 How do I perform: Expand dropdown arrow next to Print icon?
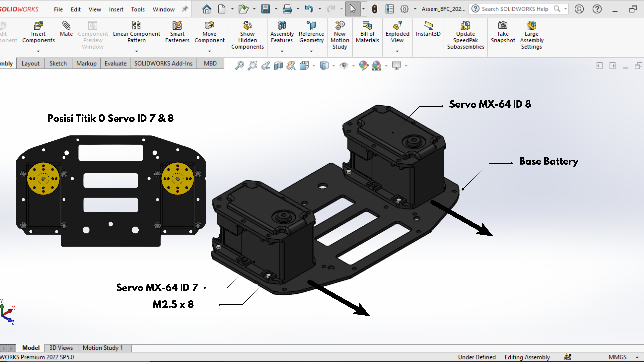click(x=298, y=9)
